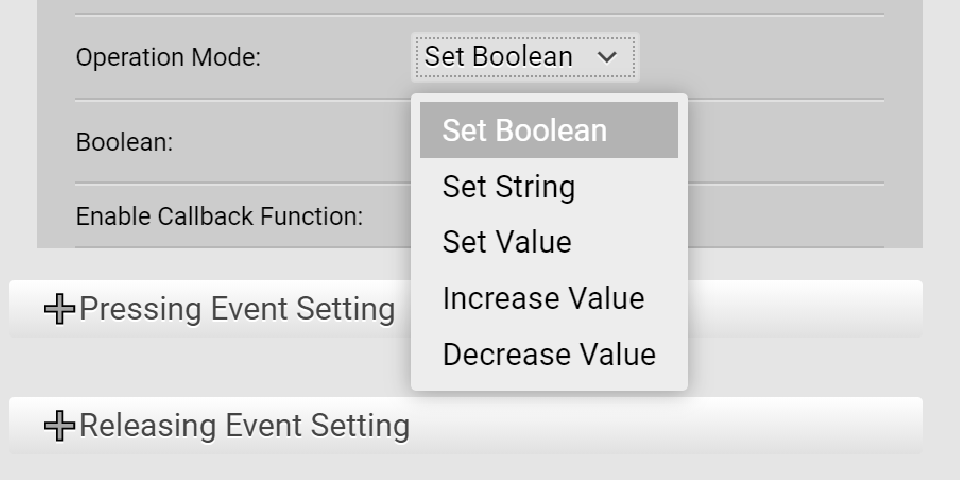Click the right end of the Releasing Event bar
960x480 pixels.
[x=880, y=427]
